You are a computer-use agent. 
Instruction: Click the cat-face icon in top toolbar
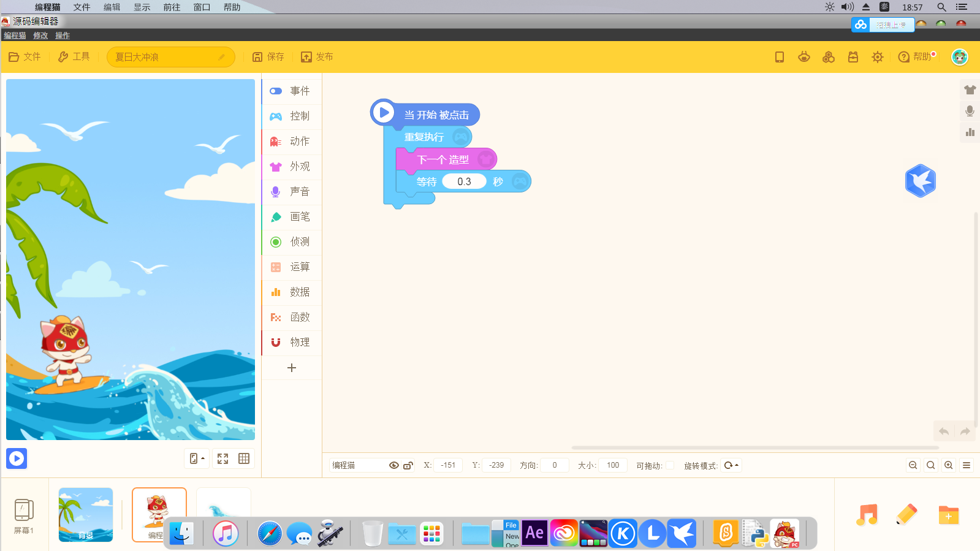804,57
